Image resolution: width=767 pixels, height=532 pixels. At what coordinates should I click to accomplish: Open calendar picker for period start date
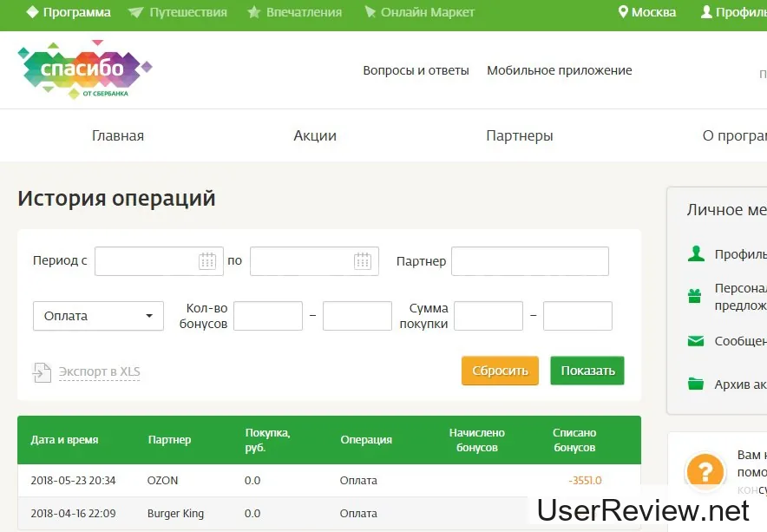[206, 261]
